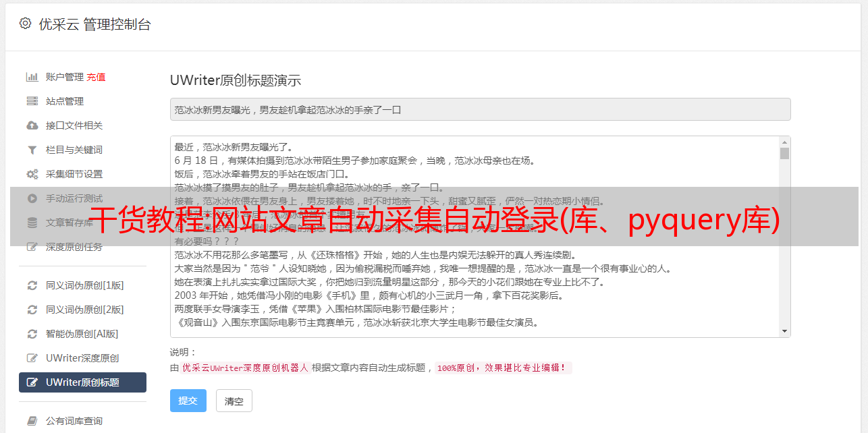Click the gear icon beside 优采云 管理控制台
Screen dimensions: 868x433
pyautogui.click(x=25, y=24)
